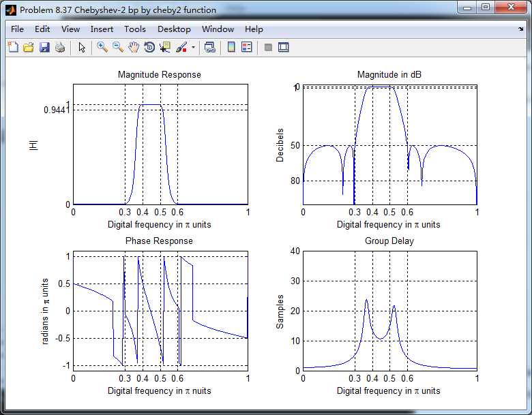Screen dimensions: 532x415
Task: Open the Help menu
Action: (x=254, y=29)
